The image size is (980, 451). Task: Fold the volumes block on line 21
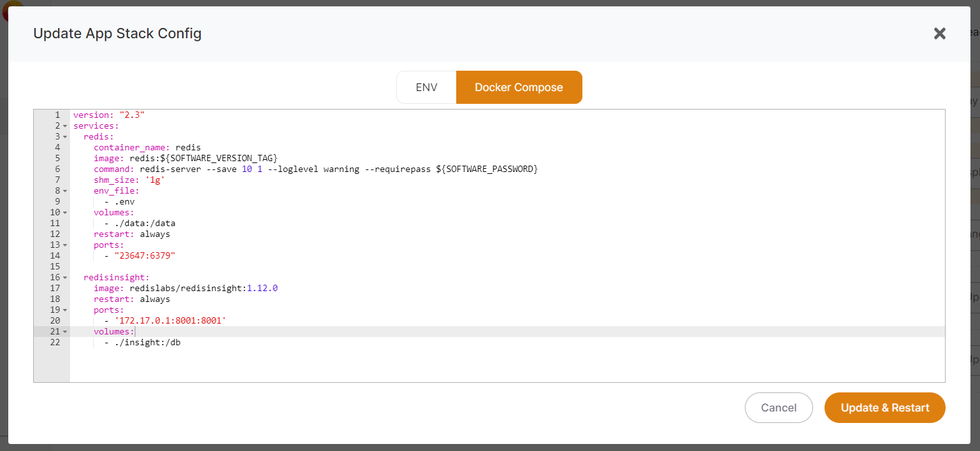point(65,332)
